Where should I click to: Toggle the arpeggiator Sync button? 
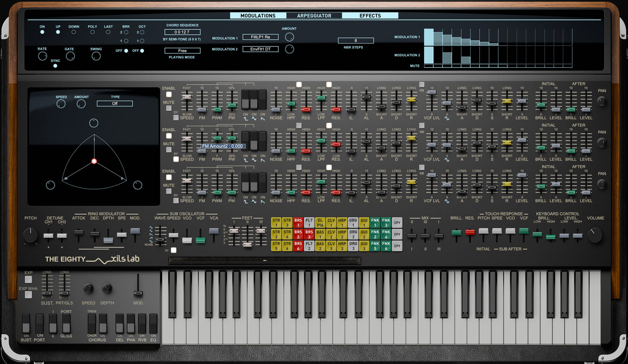(x=55, y=66)
